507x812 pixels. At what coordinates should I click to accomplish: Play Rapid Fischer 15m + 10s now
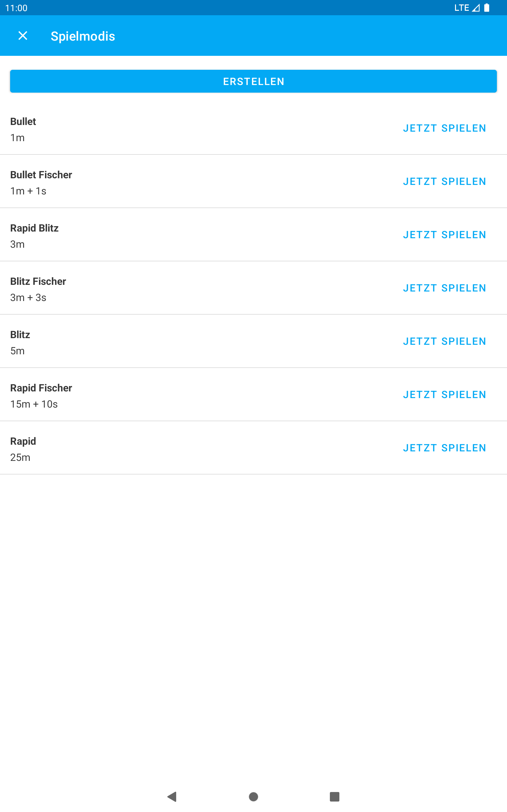[x=445, y=395]
